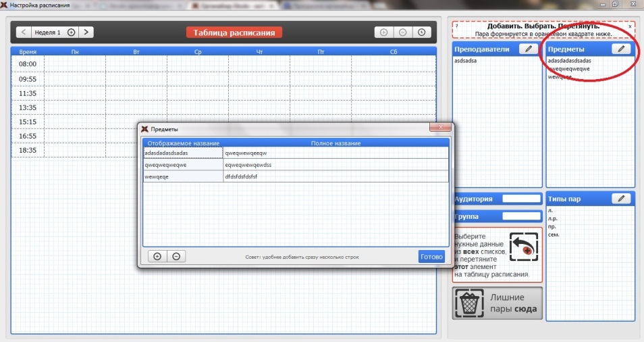The width and height of the screenshot is (644, 342).
Task: Click cell adasdadasdsadas in dialog table
Action: click(x=183, y=153)
